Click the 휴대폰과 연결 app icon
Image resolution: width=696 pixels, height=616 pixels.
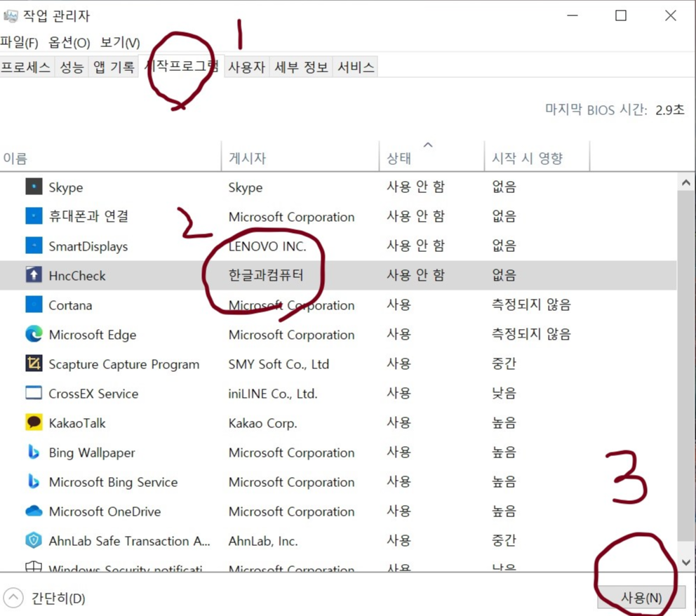coord(34,216)
